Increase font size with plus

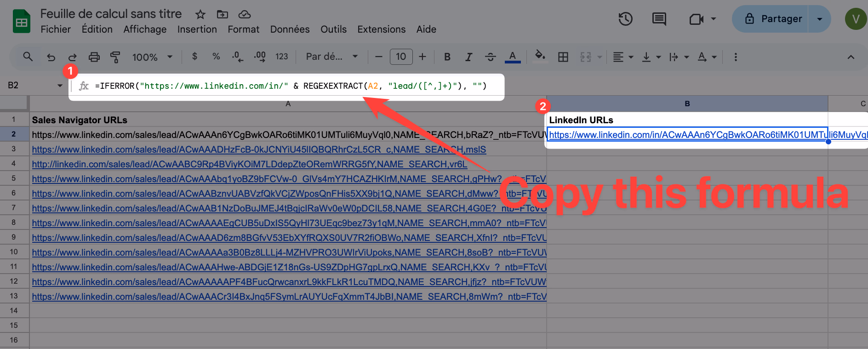423,57
